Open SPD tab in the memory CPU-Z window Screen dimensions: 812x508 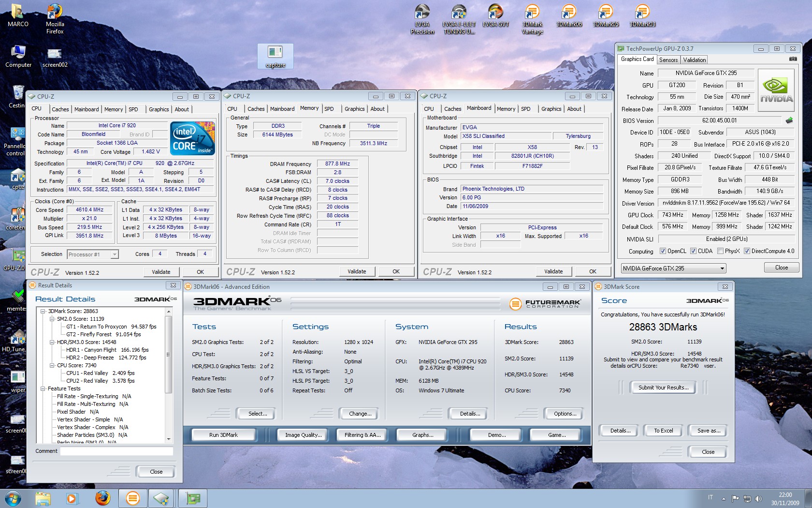pyautogui.click(x=329, y=109)
